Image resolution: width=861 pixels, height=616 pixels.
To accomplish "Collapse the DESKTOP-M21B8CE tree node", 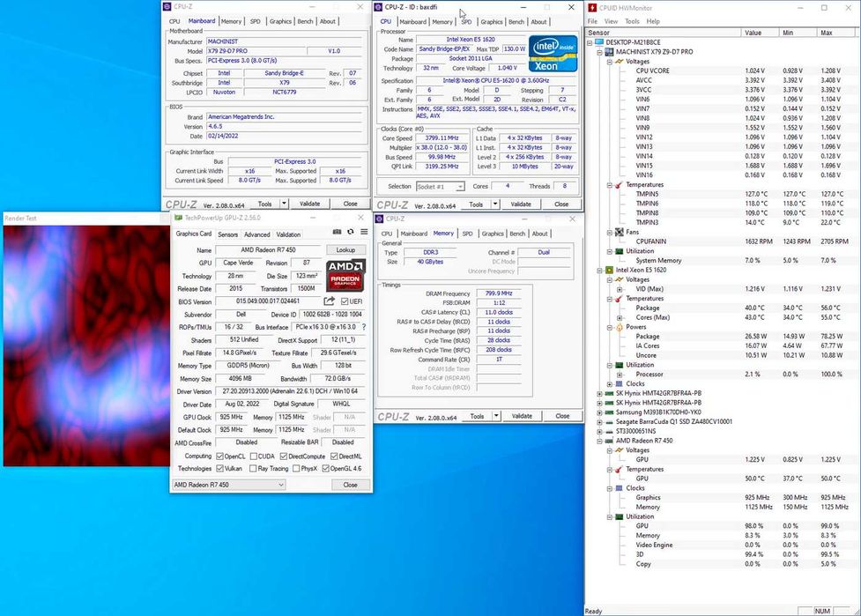I will 590,42.
